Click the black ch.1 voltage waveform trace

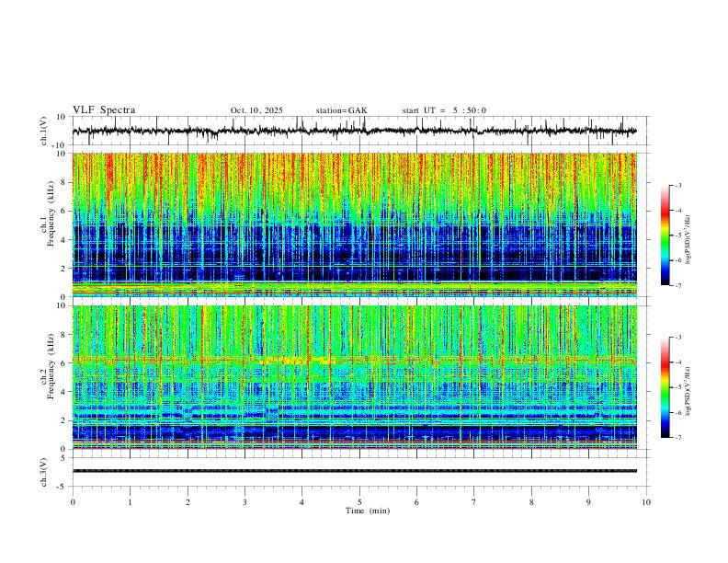[355, 131]
